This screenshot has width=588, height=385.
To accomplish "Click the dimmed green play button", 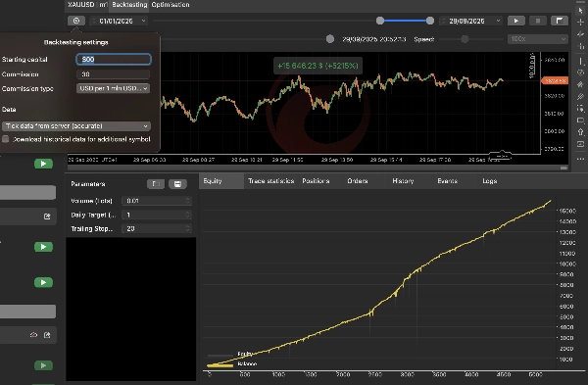I will [x=43, y=365].
